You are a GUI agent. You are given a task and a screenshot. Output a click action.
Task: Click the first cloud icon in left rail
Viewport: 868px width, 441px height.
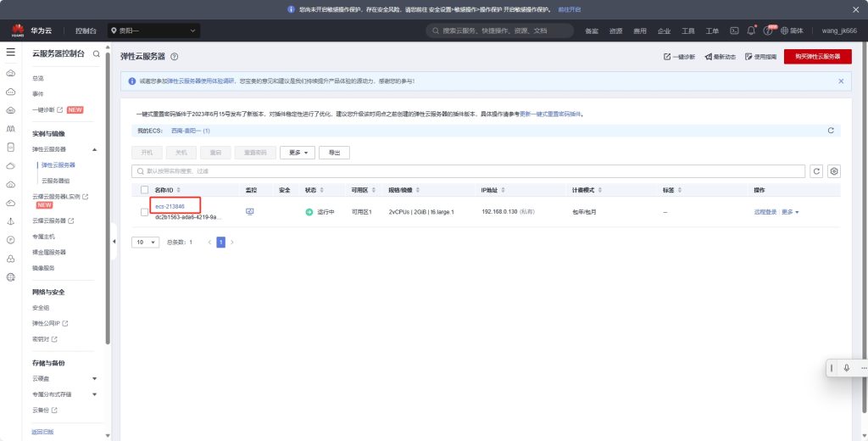click(x=10, y=73)
